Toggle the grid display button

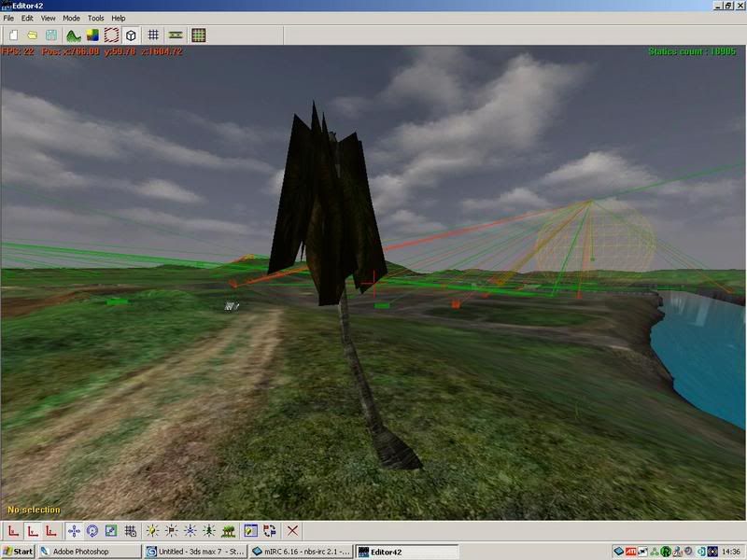[x=153, y=35]
